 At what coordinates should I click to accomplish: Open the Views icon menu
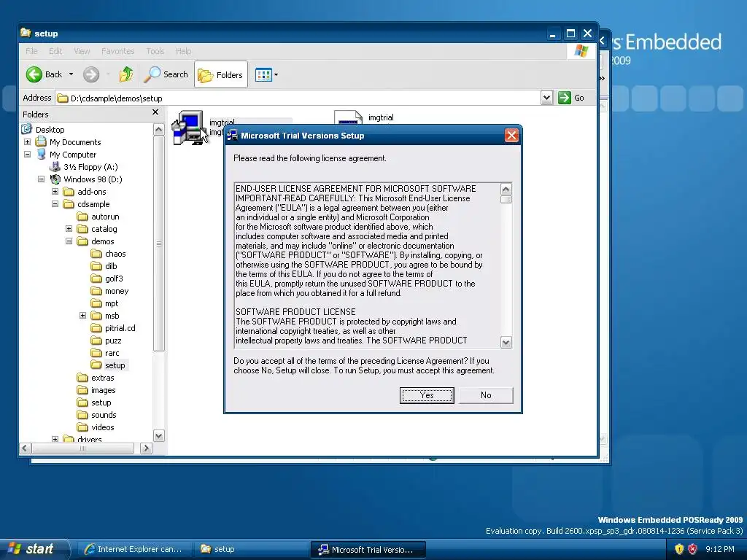(263, 75)
